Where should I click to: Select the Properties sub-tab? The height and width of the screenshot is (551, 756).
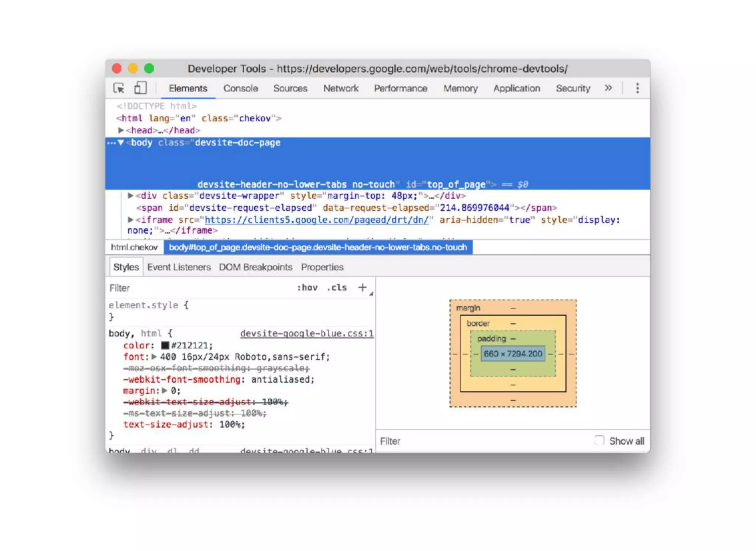tap(322, 267)
